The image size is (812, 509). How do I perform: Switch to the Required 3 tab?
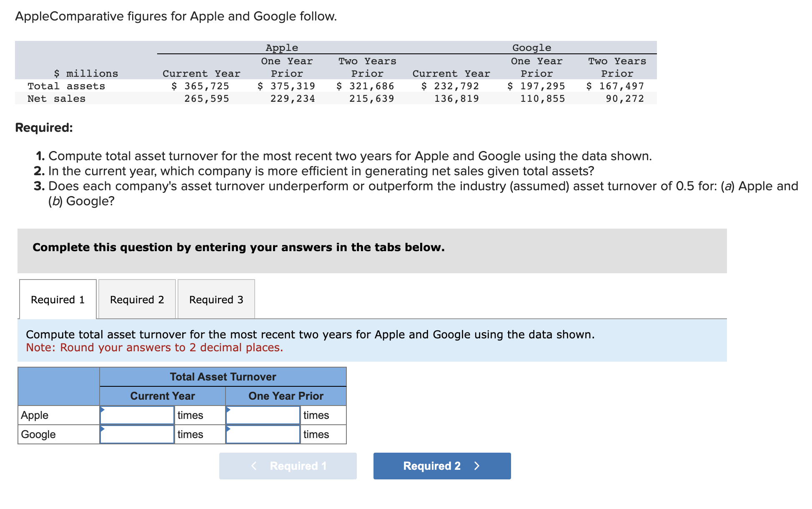216,299
